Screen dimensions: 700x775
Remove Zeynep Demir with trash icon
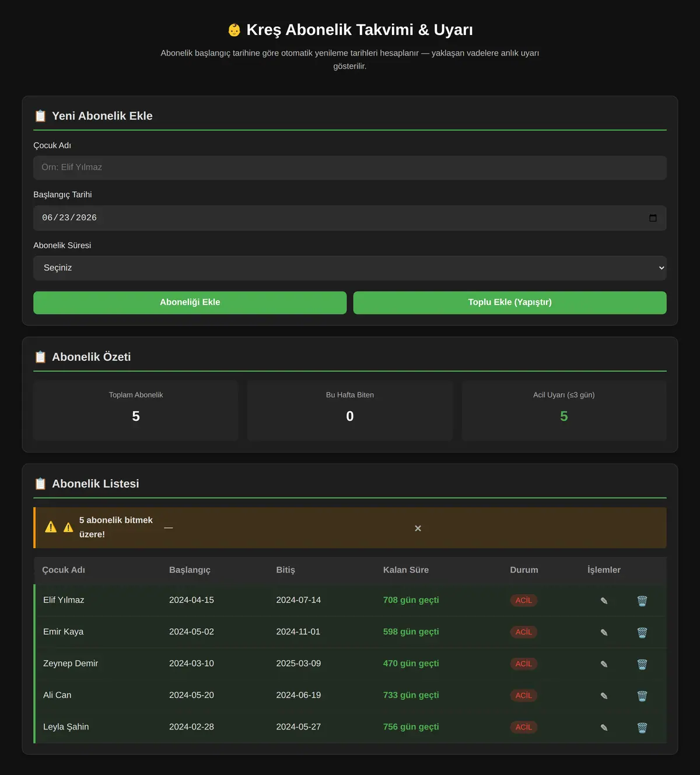642,664
